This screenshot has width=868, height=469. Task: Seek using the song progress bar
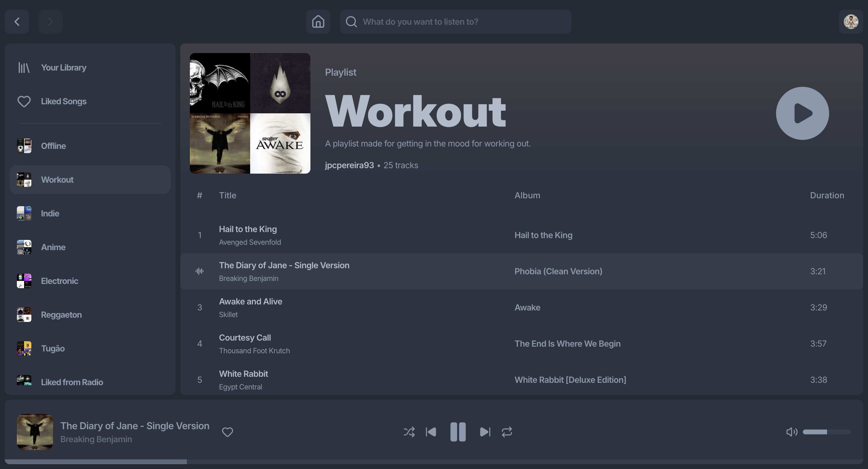tap(434, 461)
